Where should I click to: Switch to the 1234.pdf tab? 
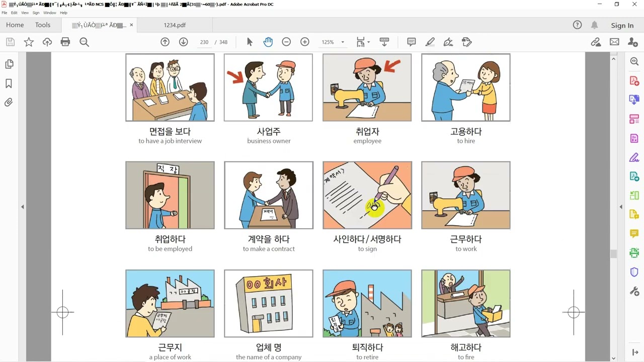tap(175, 25)
